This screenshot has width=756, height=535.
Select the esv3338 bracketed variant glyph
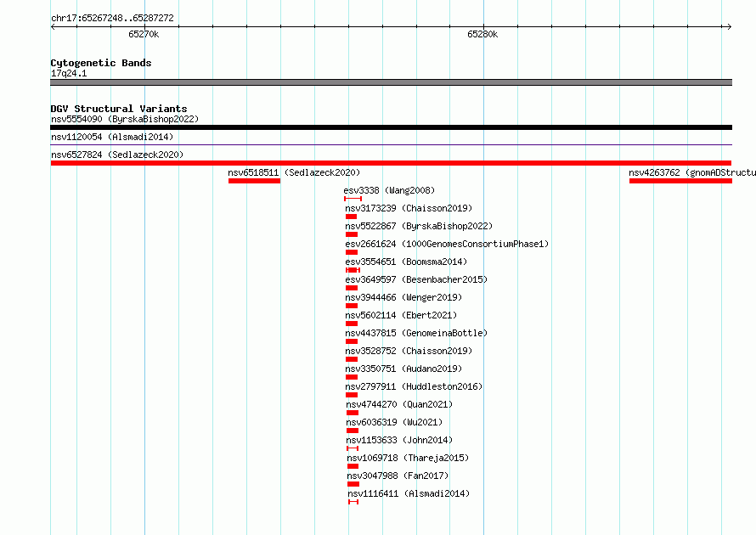point(353,199)
